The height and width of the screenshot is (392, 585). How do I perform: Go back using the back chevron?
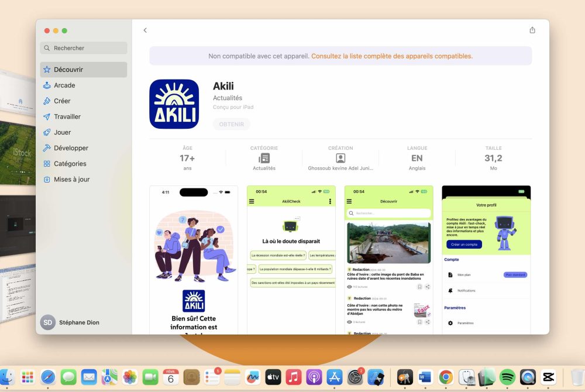(x=145, y=30)
